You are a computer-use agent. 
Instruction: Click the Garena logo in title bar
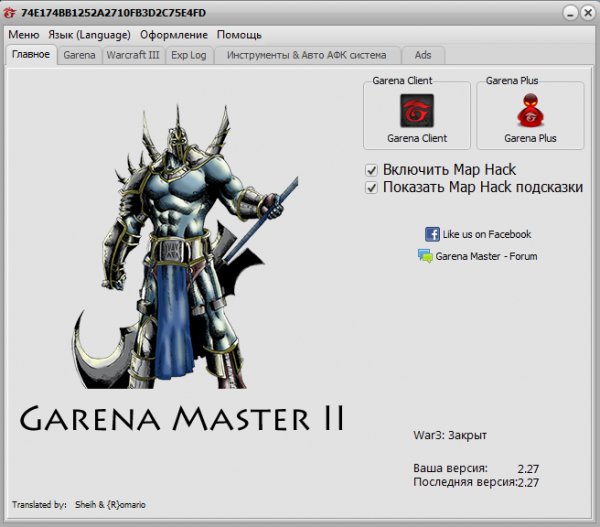[9, 13]
